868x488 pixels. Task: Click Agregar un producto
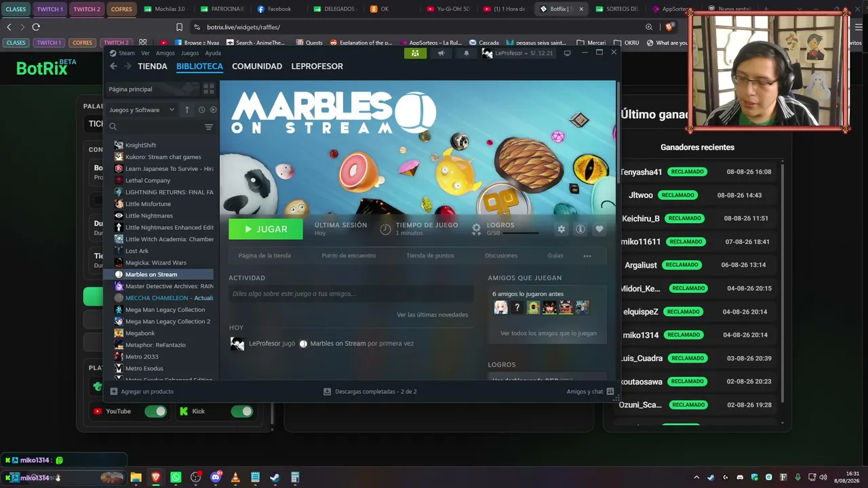pos(142,392)
